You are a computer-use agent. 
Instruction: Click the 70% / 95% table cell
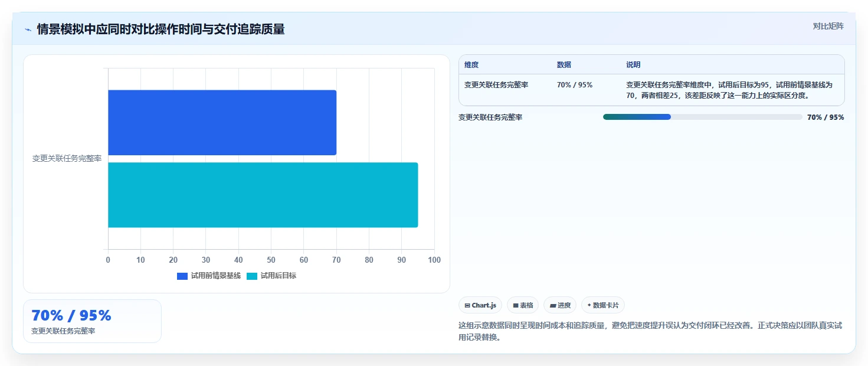click(x=575, y=85)
